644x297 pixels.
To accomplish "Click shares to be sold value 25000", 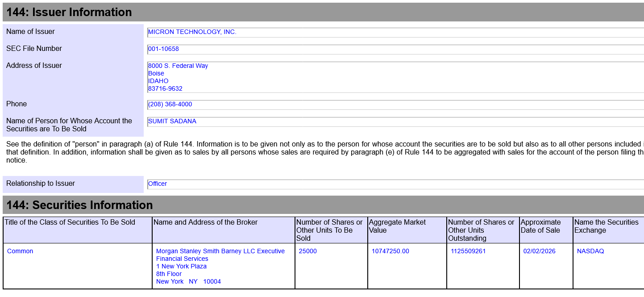I will pos(307,251).
